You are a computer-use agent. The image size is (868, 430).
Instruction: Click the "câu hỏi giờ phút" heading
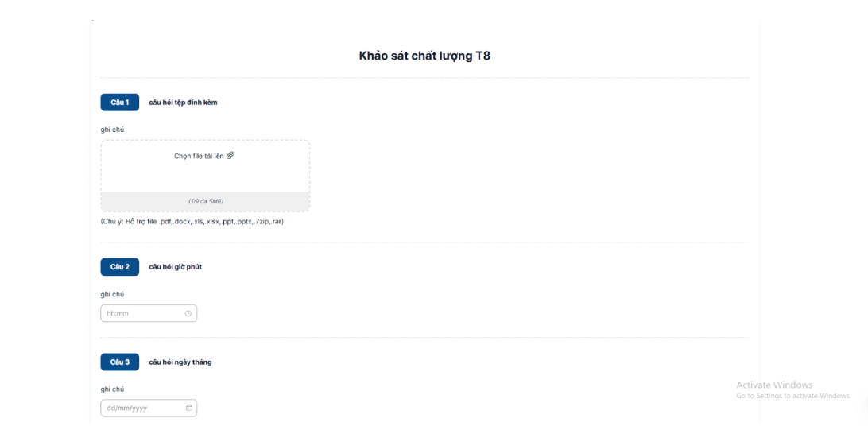tap(175, 267)
